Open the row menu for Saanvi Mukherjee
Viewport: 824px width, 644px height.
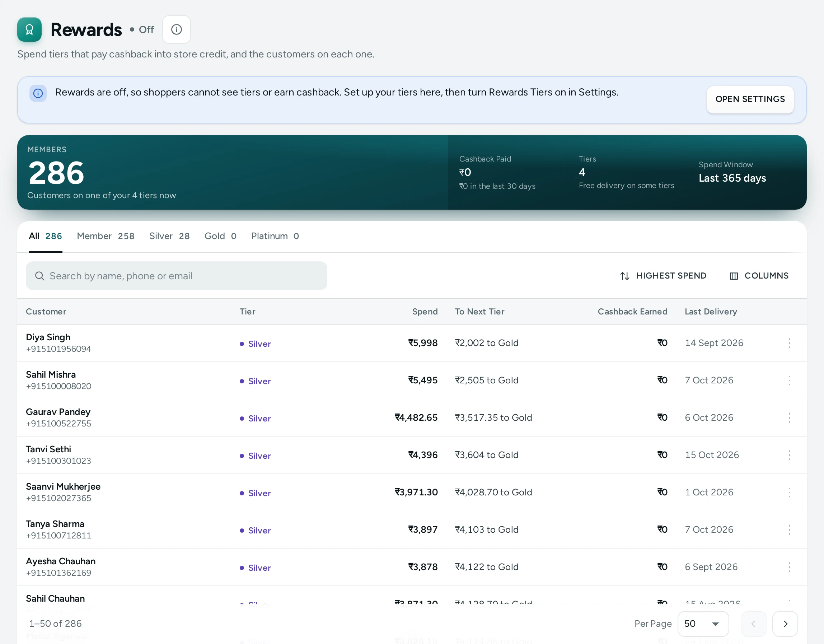(789, 492)
